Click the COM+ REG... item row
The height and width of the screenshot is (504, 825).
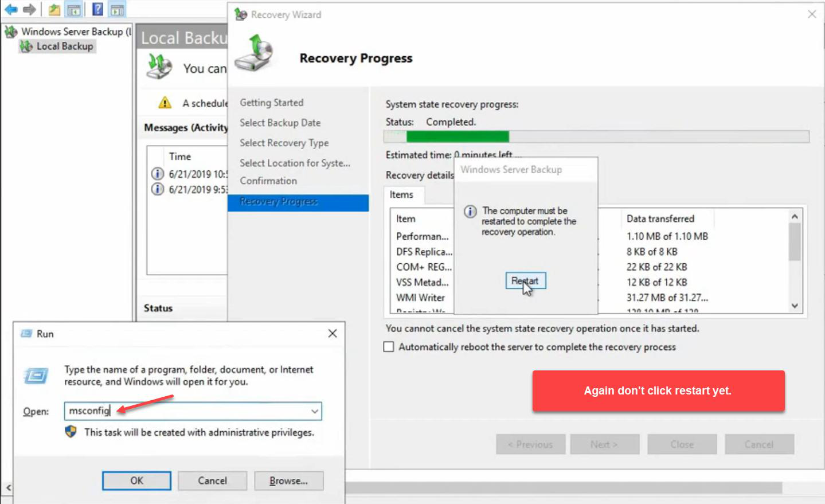[424, 267]
